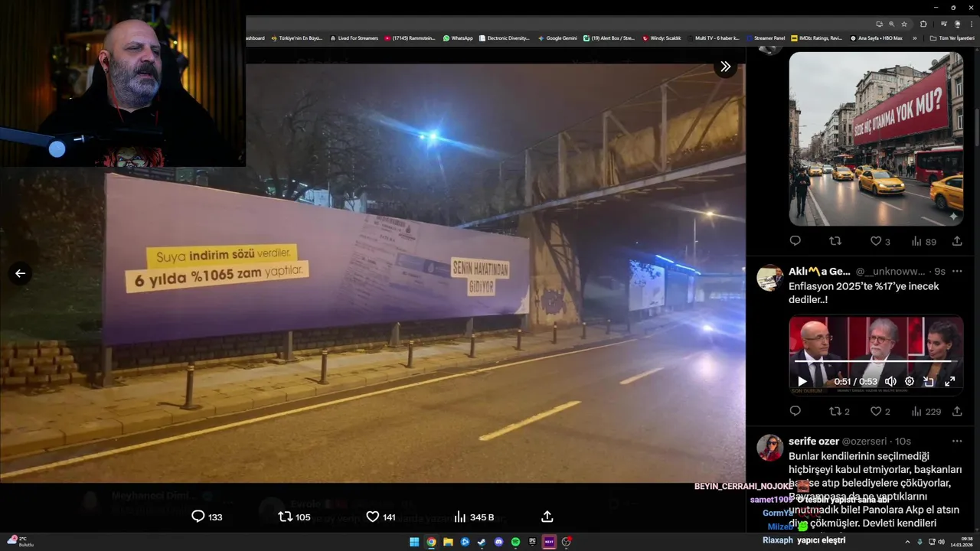Open Discord from the taskbar
This screenshot has height=551, width=980.
(498, 542)
